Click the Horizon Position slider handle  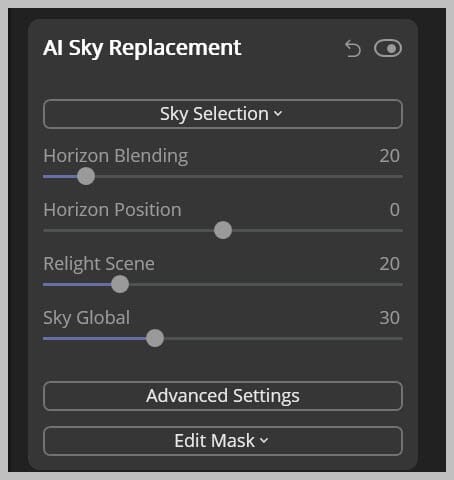point(223,230)
